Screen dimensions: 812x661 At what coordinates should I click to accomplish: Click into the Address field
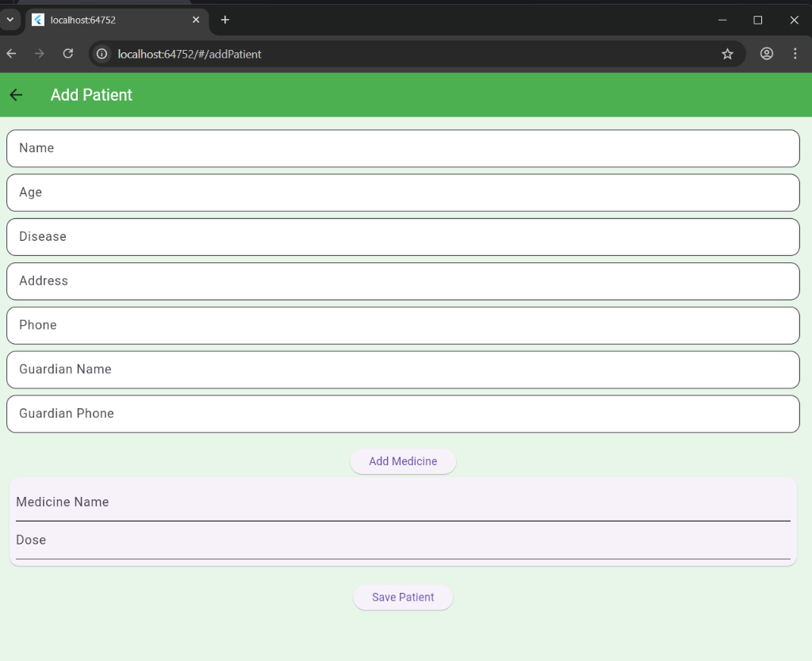(403, 281)
